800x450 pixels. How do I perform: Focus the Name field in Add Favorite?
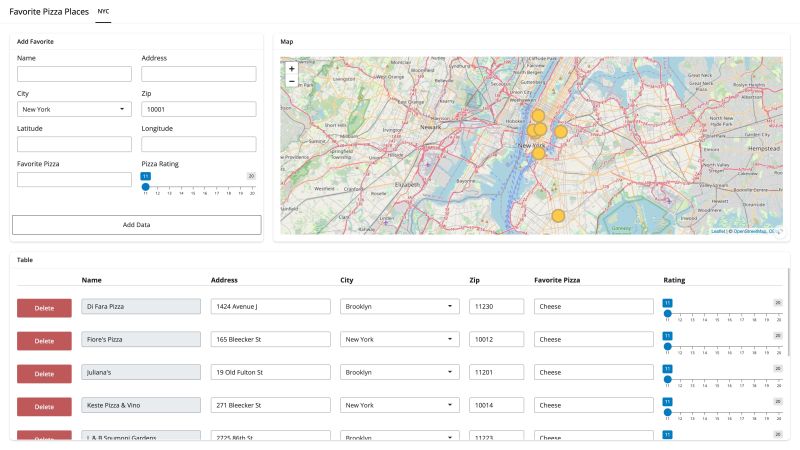[74, 74]
